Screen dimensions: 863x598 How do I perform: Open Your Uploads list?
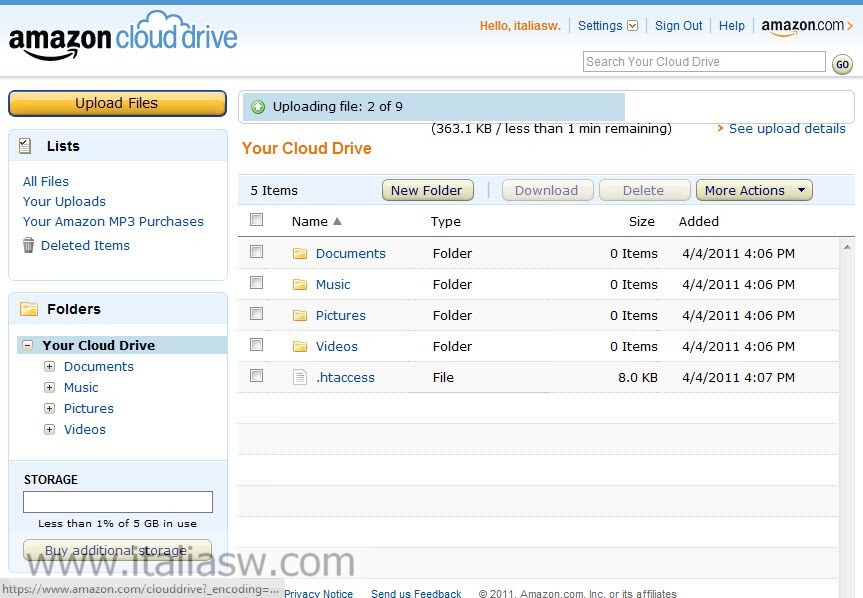point(64,201)
